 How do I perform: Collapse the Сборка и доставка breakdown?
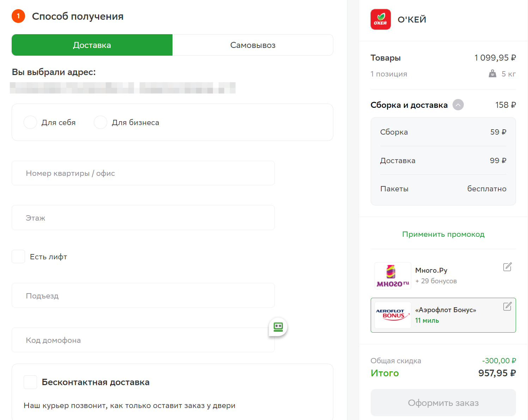[x=458, y=105]
